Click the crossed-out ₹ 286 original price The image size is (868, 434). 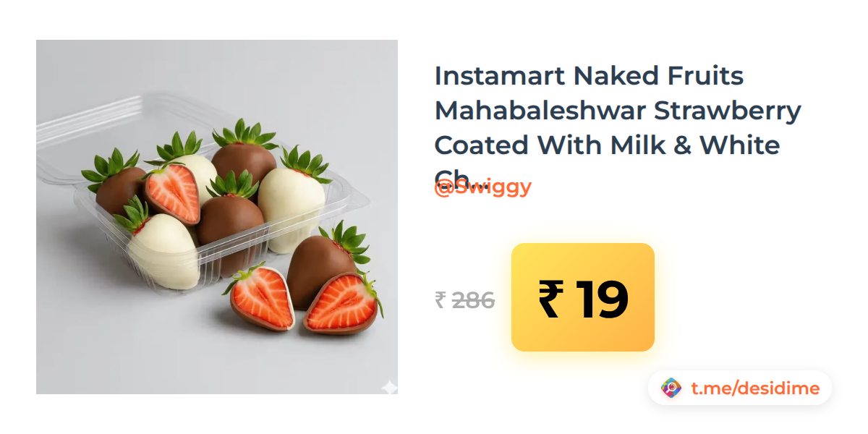tap(465, 299)
